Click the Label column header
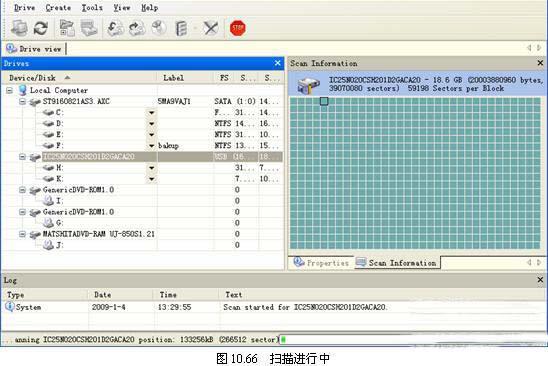548x366 pixels. pyautogui.click(x=185, y=78)
